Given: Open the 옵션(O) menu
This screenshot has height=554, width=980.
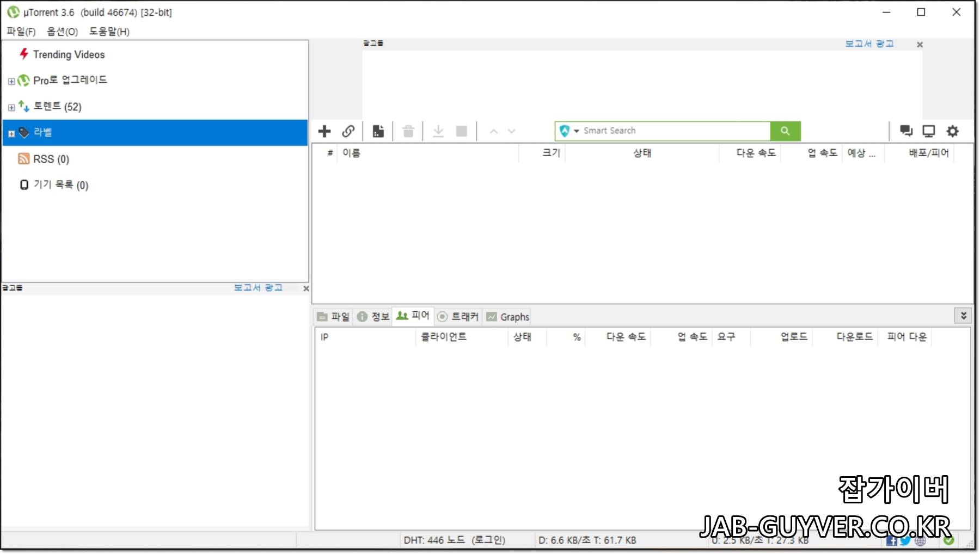Looking at the screenshot, I should click(x=63, y=32).
